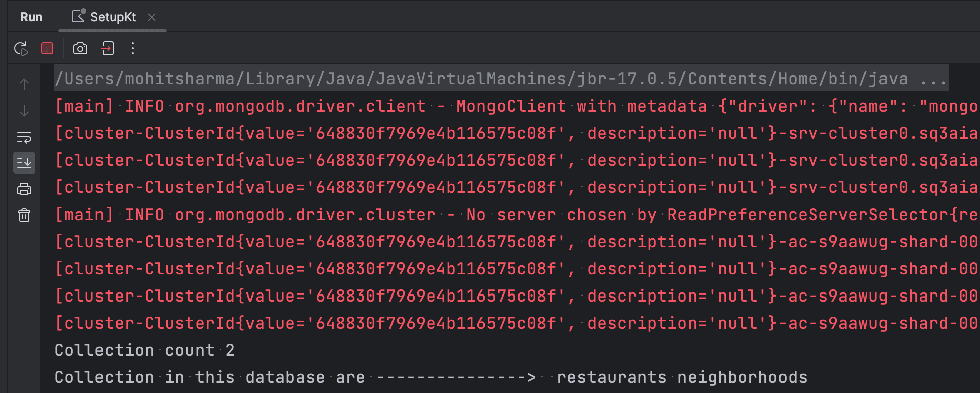Click the 'Collection count 2' output line
The height and width of the screenshot is (393, 980).
(x=144, y=350)
